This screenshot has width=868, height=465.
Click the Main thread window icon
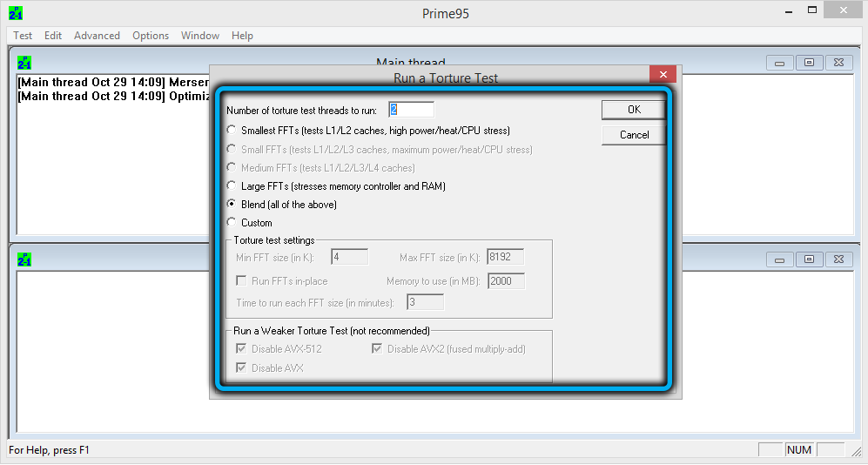coord(24,64)
